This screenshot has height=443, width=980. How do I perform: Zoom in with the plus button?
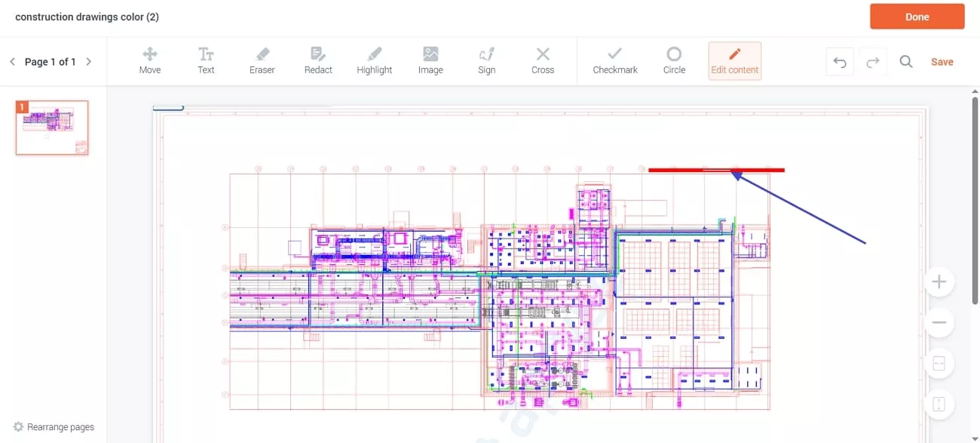(x=939, y=282)
